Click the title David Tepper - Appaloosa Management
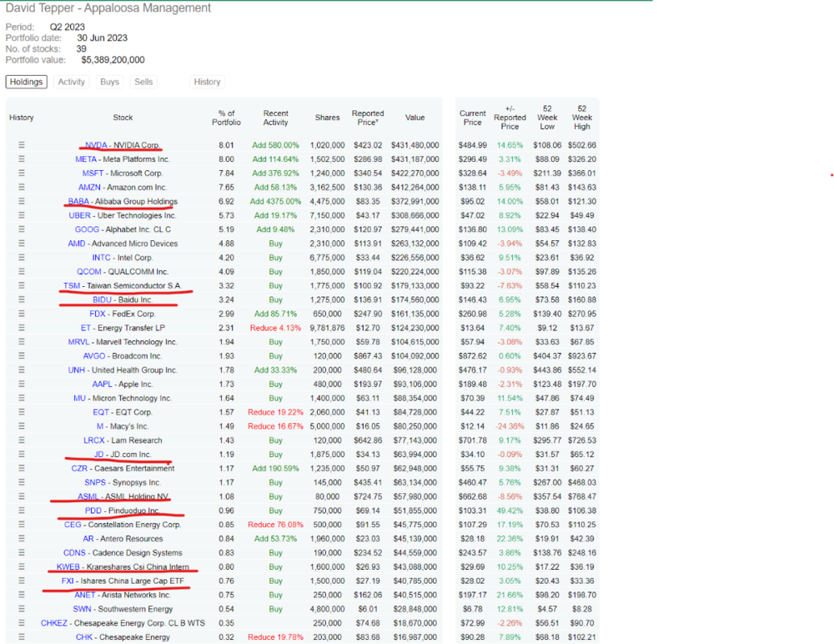Viewport: 834px width, 644px height. pyautogui.click(x=108, y=8)
